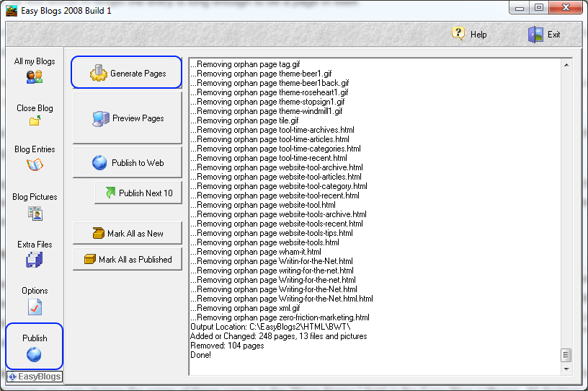Close the Easy Blogs window
Screen dimensions: 588x391
[x=566, y=8]
